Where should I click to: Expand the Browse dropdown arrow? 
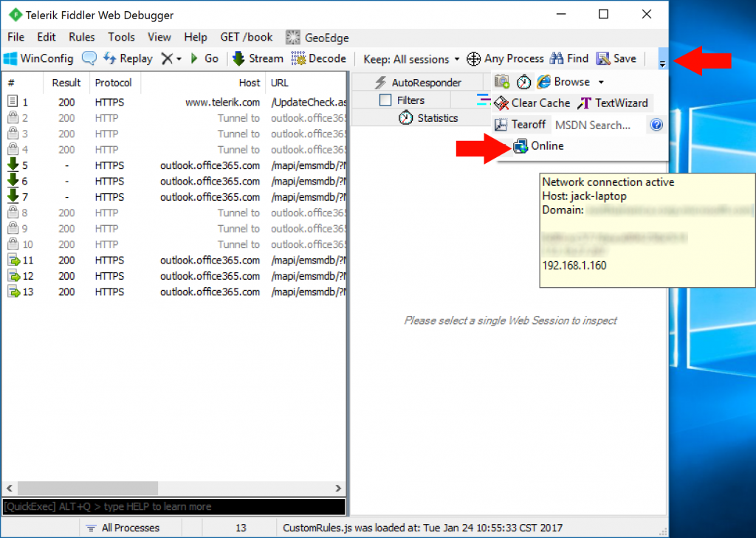[x=601, y=82]
